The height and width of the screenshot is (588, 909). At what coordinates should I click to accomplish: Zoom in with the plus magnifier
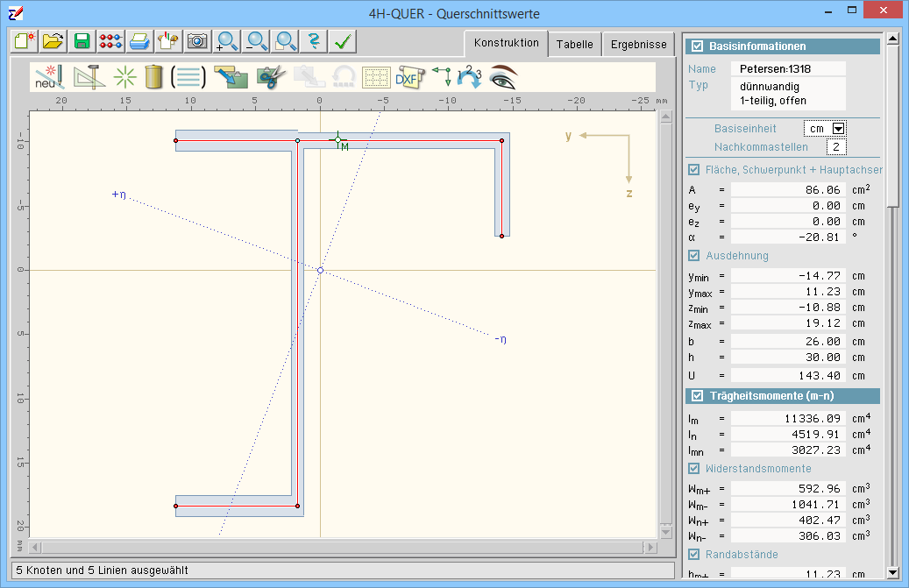[227, 41]
